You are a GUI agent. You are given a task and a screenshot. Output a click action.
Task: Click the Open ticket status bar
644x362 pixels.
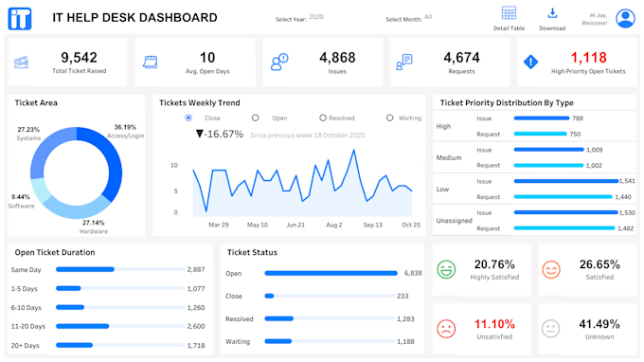(x=331, y=273)
